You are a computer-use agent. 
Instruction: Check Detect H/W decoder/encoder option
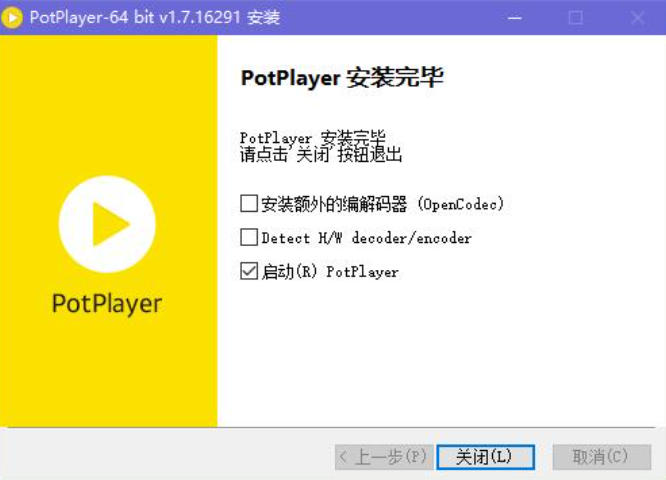pos(249,237)
